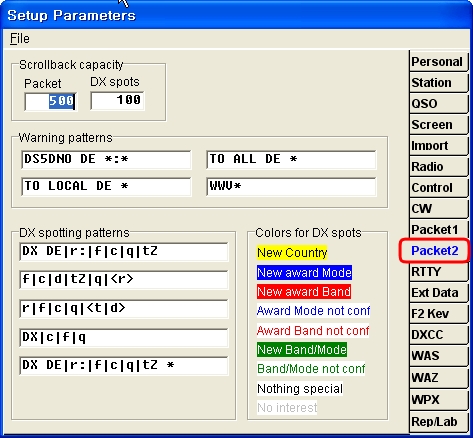Screen dimensions: 473x438
Task: Edit the DX|c|f|q spotting pattern
Action: coord(124,338)
